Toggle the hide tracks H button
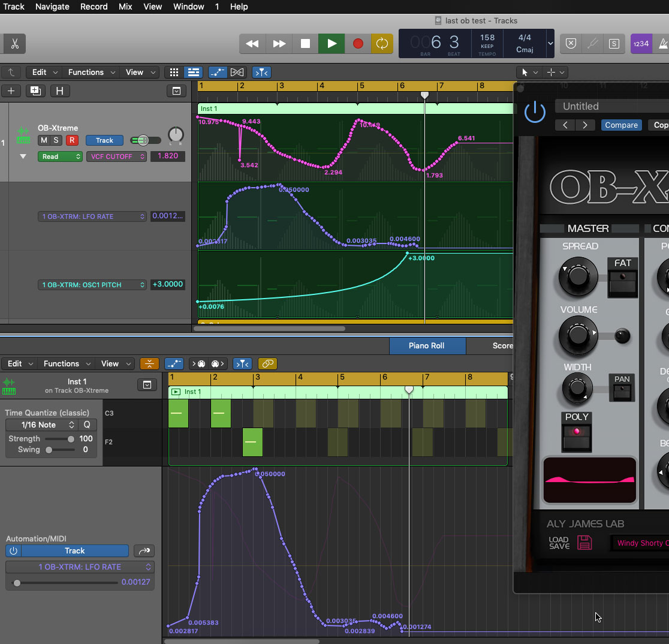669x644 pixels. pos(60,91)
